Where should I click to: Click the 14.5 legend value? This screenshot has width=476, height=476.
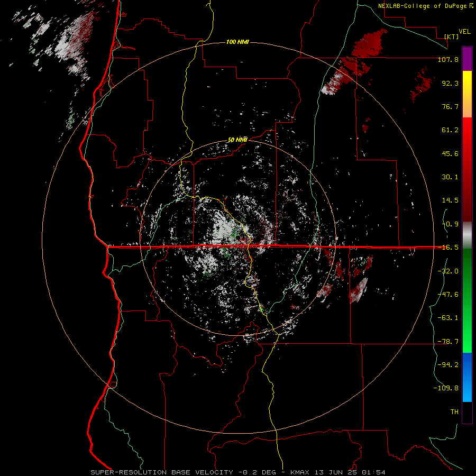point(450,200)
